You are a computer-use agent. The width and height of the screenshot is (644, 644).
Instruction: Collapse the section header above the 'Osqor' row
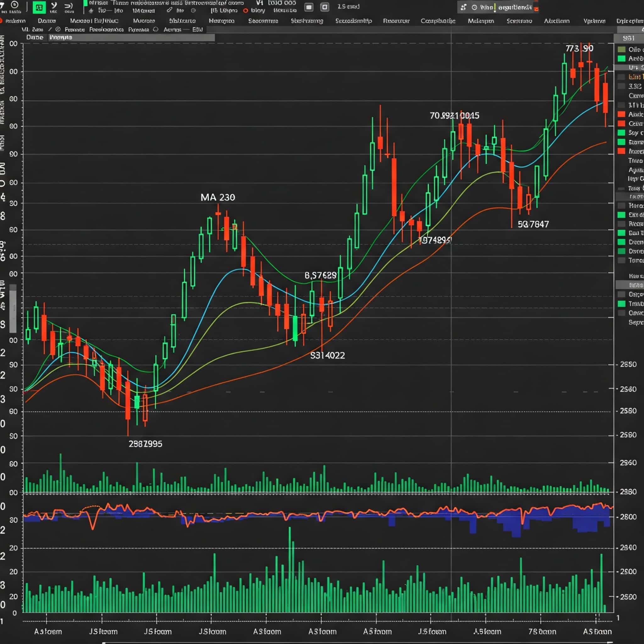[x=630, y=285]
